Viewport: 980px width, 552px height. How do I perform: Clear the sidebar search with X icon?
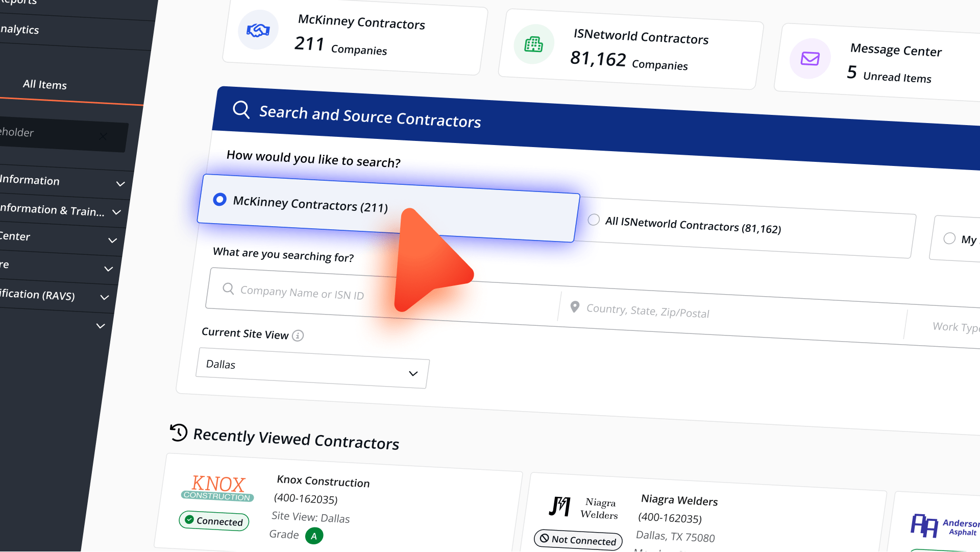click(x=103, y=136)
